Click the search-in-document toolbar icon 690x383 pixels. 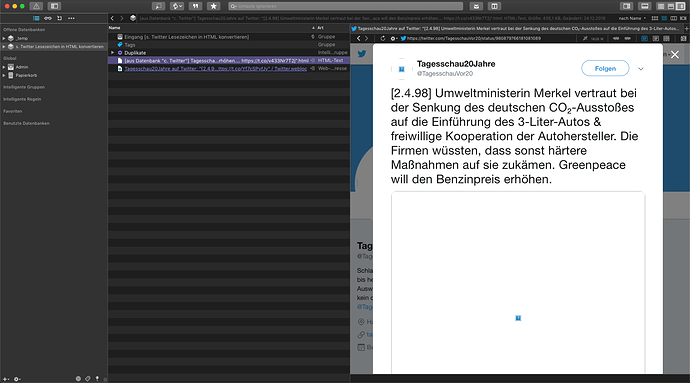tap(158, 6)
